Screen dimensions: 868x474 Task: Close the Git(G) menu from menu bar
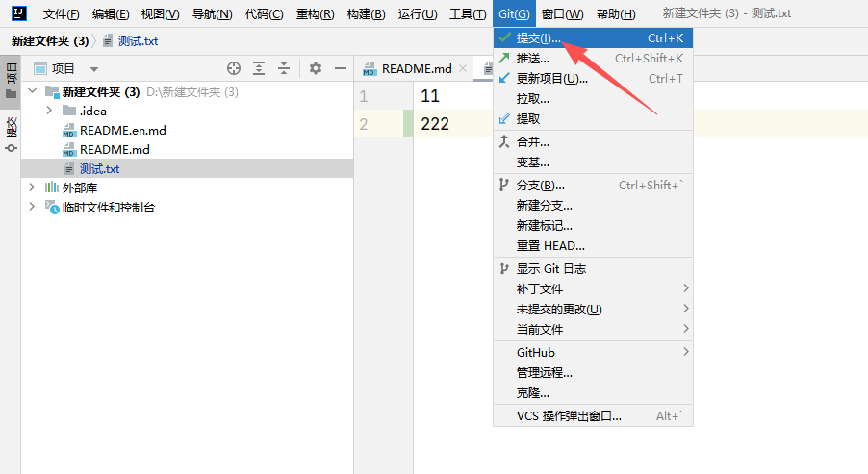tap(514, 13)
